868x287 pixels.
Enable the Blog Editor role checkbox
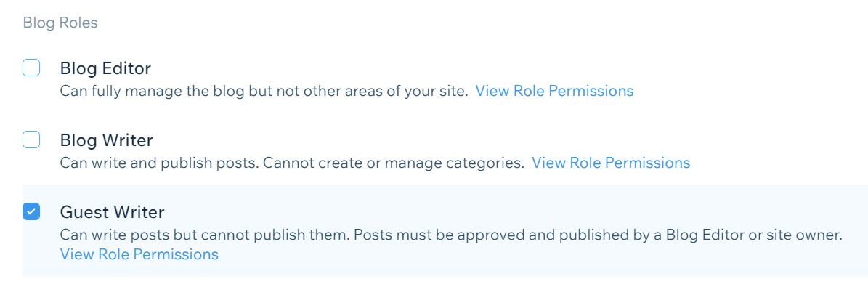point(31,68)
